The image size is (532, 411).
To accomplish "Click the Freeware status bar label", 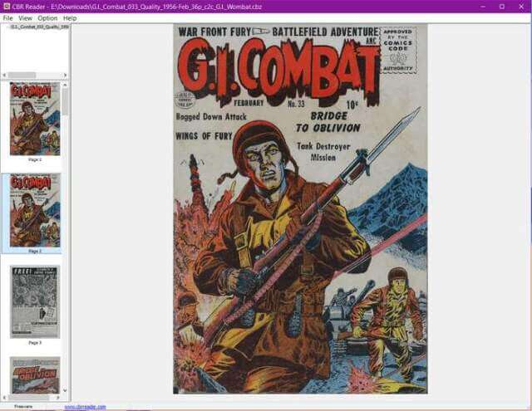I will [x=23, y=406].
